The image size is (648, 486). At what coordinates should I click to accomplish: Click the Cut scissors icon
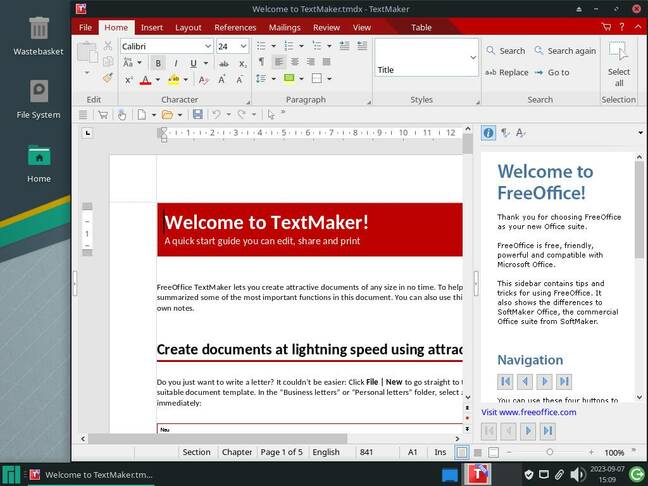pos(108,45)
